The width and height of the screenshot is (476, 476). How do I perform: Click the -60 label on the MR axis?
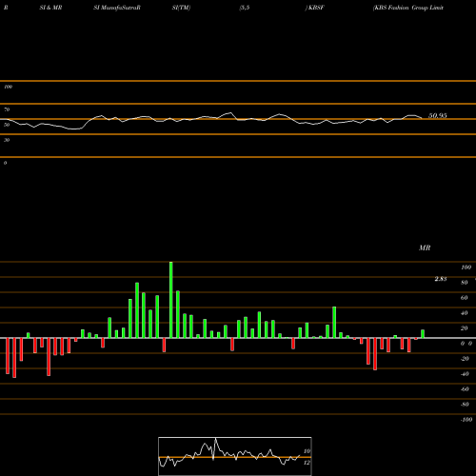tap(465, 389)
